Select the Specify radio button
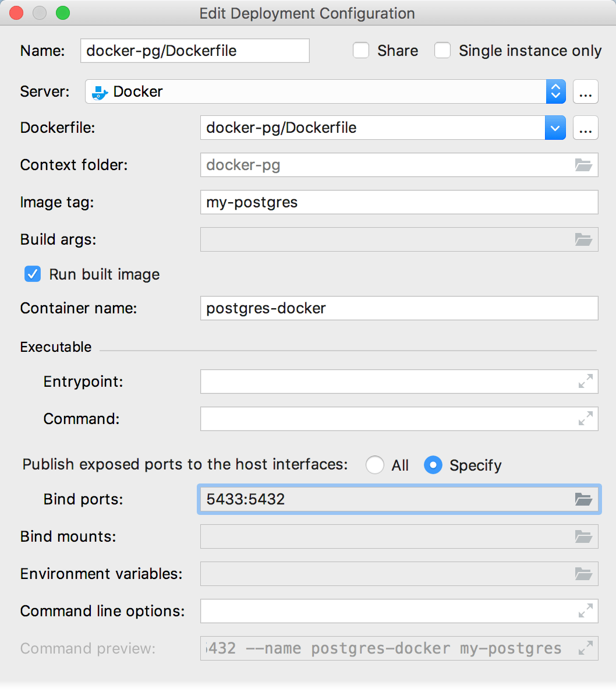The width and height of the screenshot is (616, 692). 433,465
